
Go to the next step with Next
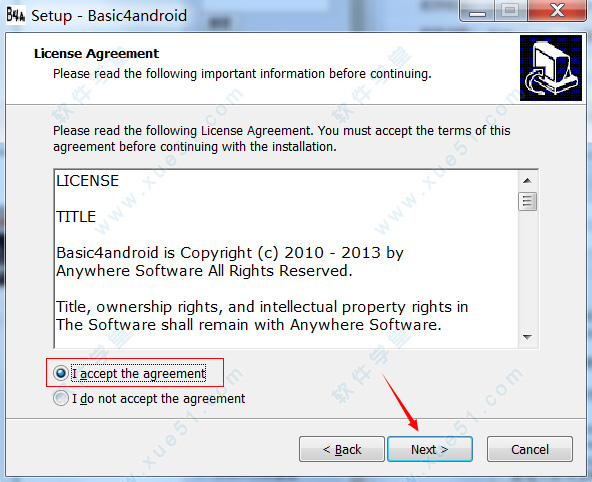click(430, 449)
